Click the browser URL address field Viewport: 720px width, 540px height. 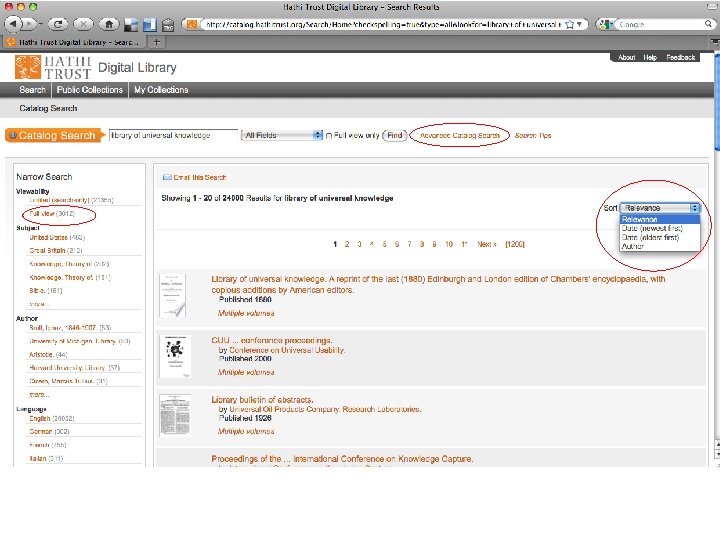[382, 24]
